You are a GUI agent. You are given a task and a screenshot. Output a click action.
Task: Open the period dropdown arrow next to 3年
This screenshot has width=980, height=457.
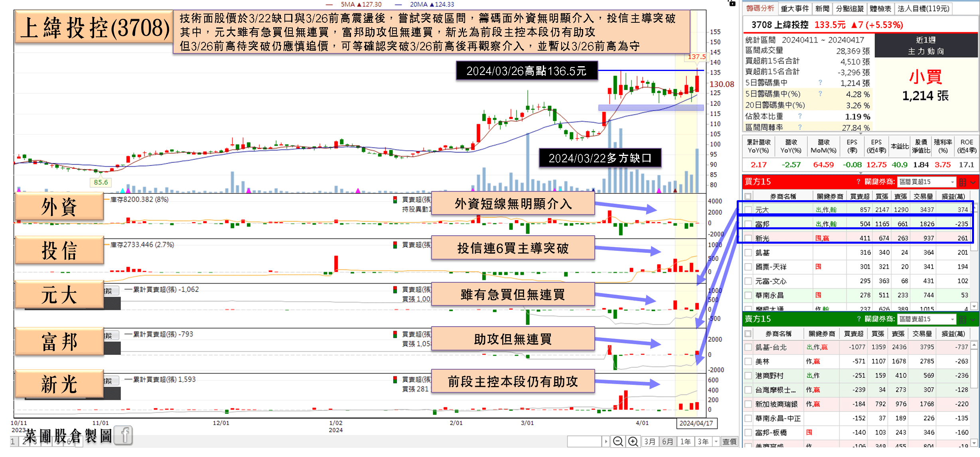[716, 441]
